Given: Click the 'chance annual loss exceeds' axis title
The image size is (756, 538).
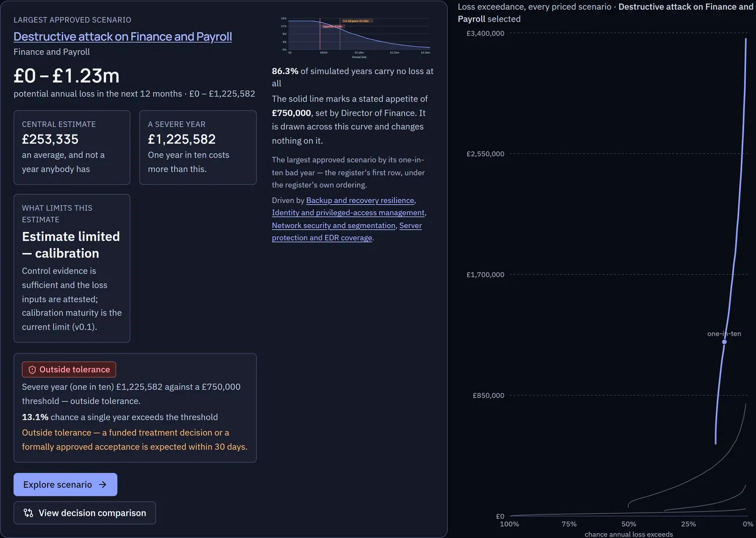Looking at the screenshot, I should click(629, 534).
